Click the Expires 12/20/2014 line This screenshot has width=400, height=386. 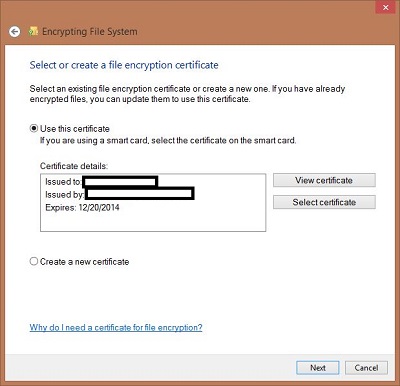pyautogui.click(x=82, y=208)
